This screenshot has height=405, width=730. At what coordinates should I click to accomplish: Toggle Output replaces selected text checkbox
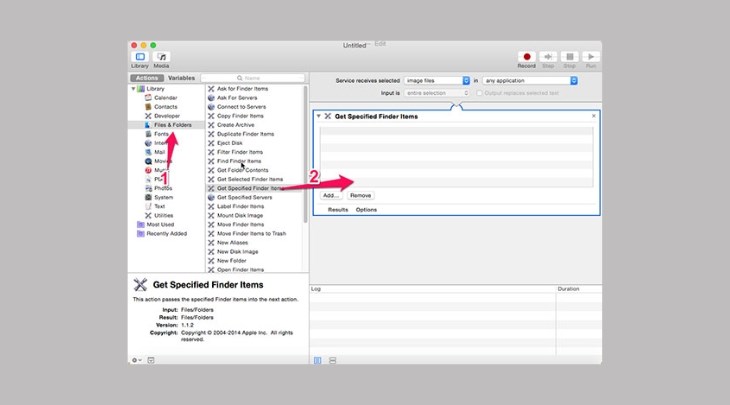click(x=481, y=93)
